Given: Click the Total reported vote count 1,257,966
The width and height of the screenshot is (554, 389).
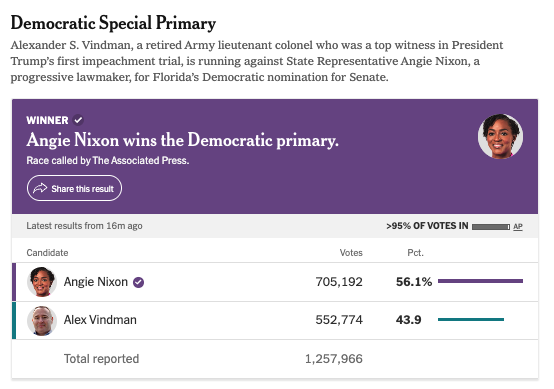Looking at the screenshot, I should click(334, 359).
